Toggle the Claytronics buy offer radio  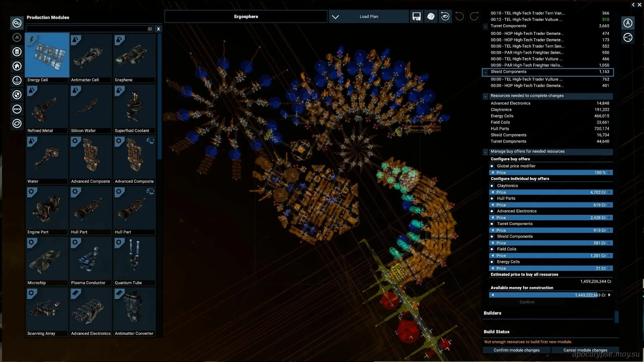click(x=492, y=186)
